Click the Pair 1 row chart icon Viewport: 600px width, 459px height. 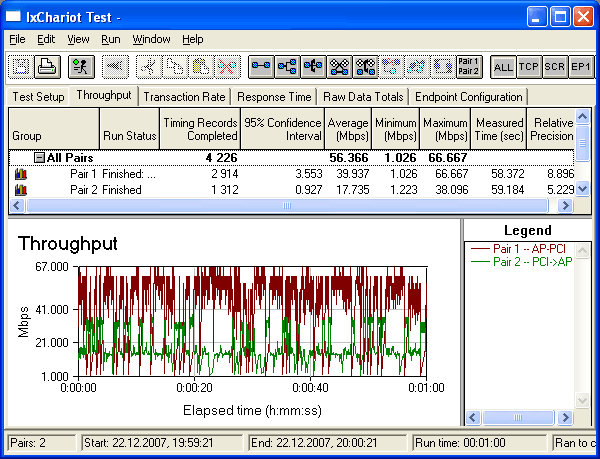pyautogui.click(x=21, y=174)
